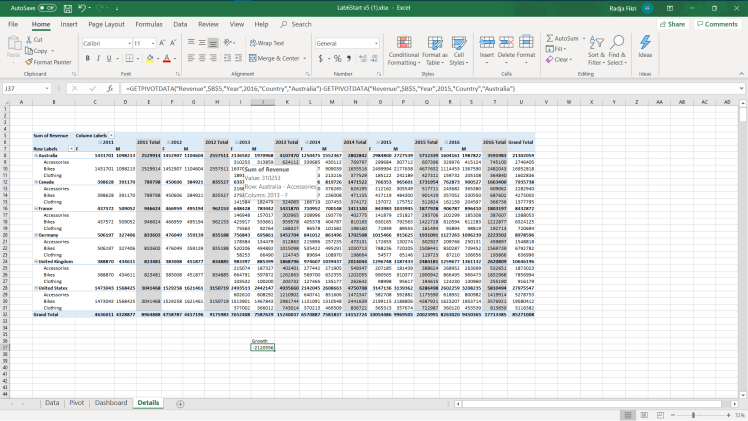Open the Formulas ribbon tab
Viewport: 748px width, 421px height.
149,23
